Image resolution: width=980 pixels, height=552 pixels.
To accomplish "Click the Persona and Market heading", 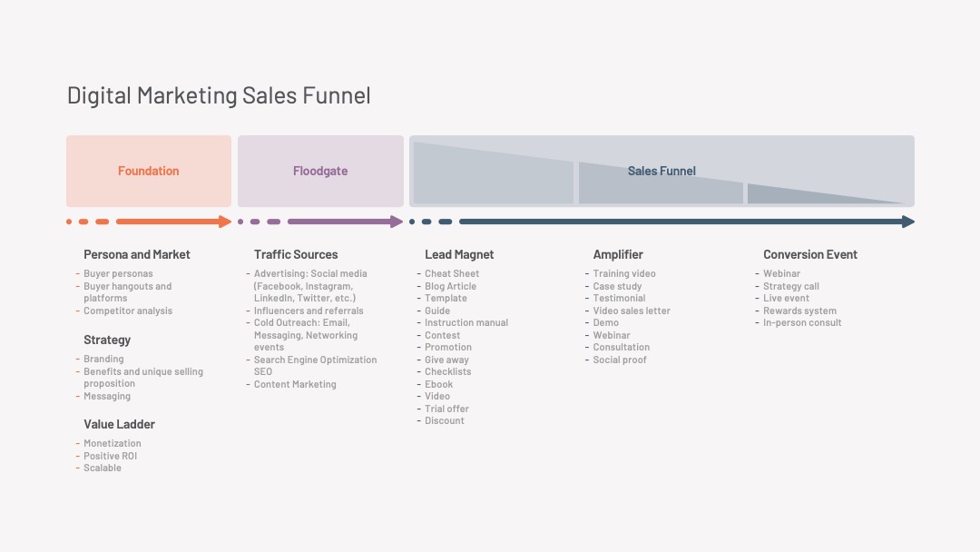I will click(137, 254).
